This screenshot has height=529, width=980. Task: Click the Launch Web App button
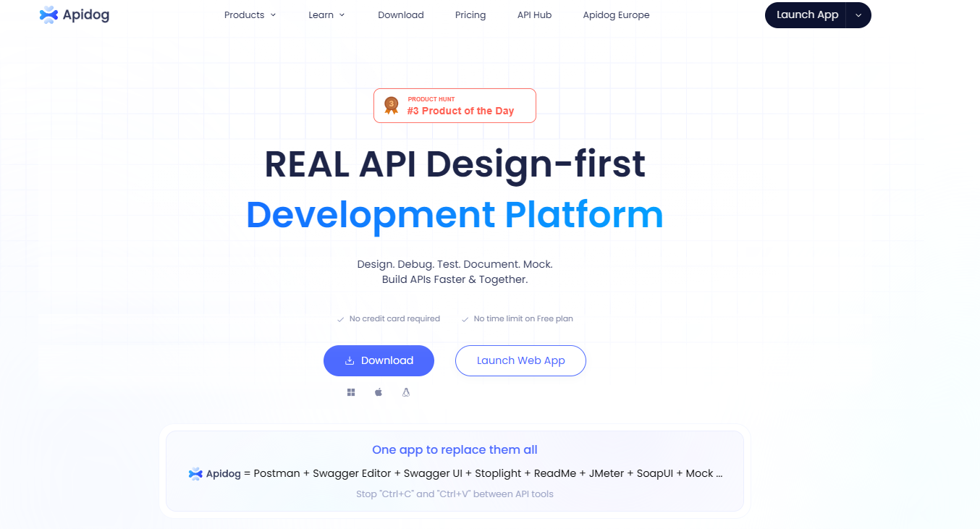click(520, 360)
